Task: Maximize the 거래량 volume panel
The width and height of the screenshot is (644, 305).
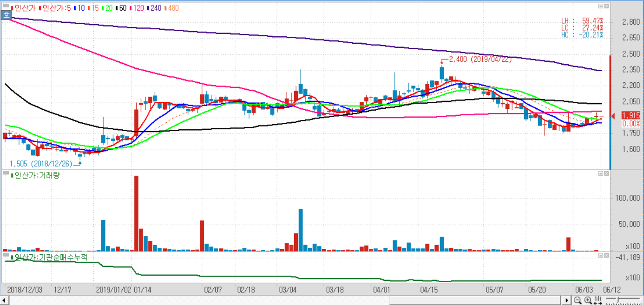Action: pos(601,173)
